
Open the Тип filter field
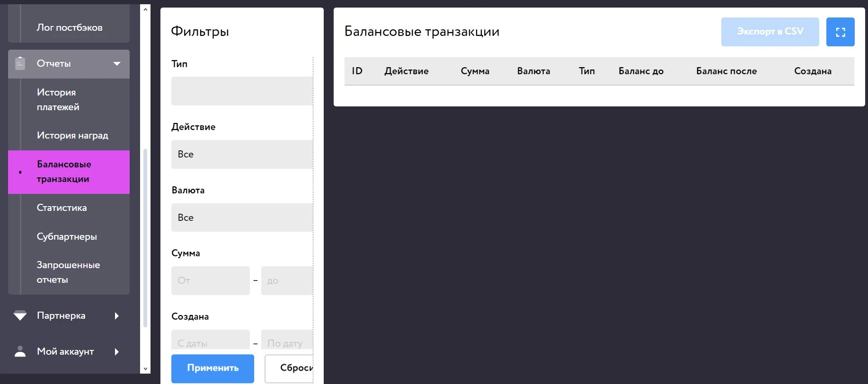coord(242,91)
